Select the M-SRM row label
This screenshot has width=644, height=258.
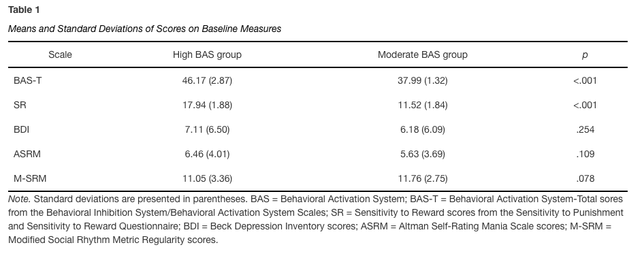(30, 179)
